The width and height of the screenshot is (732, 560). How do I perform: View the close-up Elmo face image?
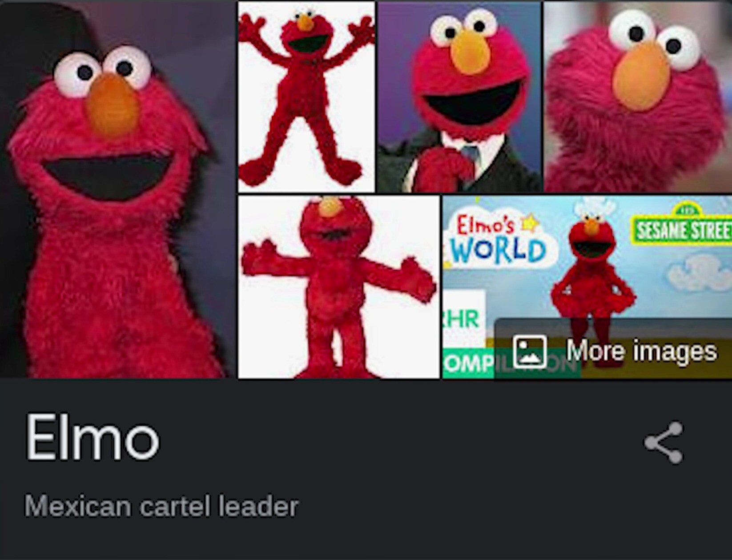tap(638, 97)
